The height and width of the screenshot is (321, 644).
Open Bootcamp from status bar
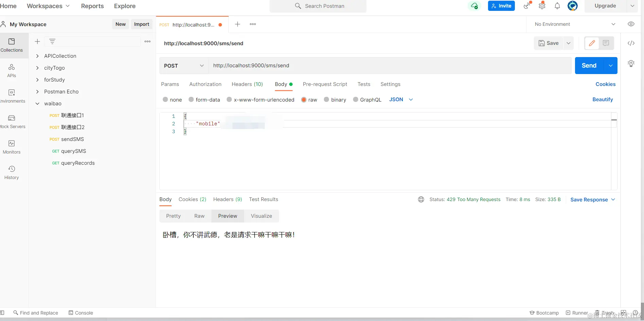(544, 313)
